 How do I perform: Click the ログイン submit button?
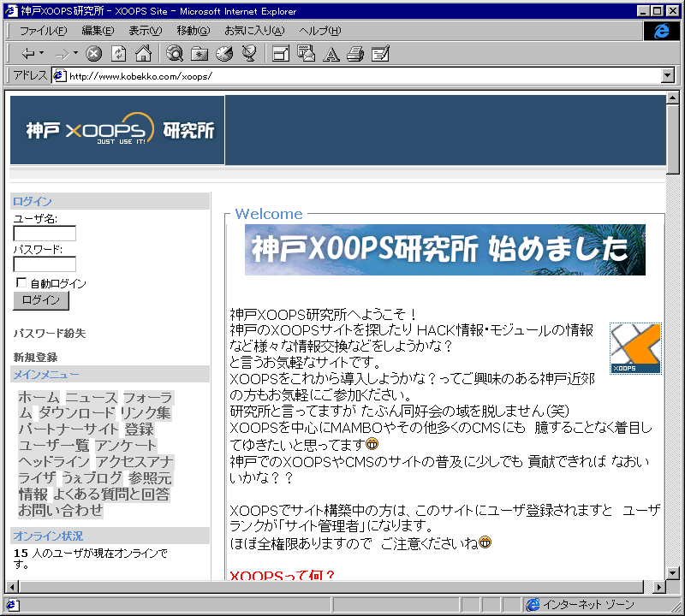tap(41, 300)
